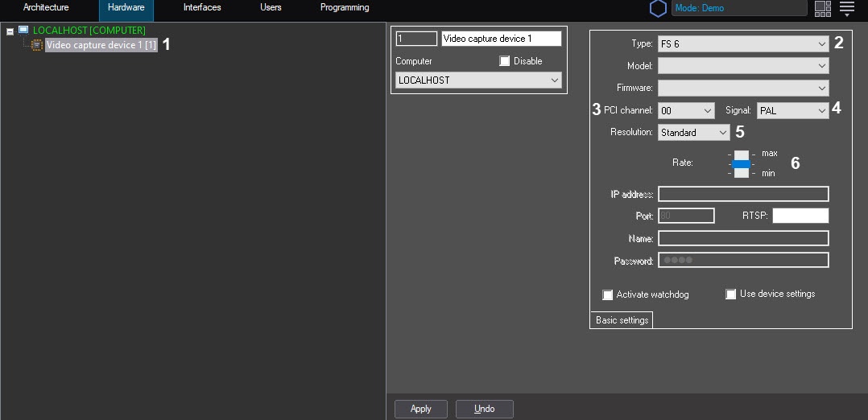
Task: Click the Mode: Demo field
Action: click(x=739, y=8)
